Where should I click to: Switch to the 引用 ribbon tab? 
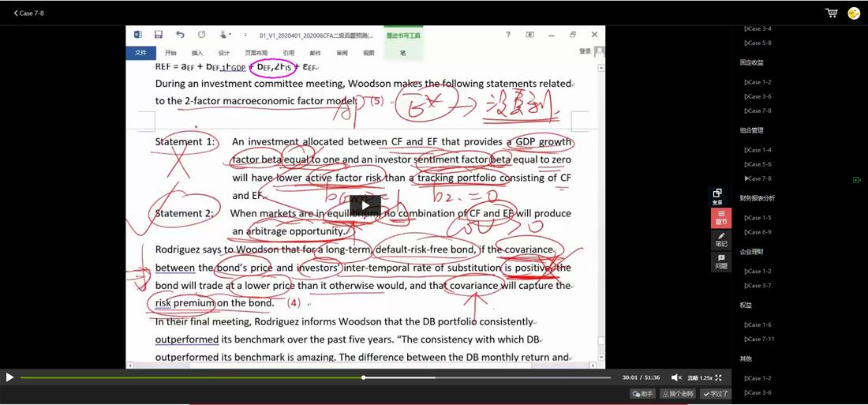point(288,53)
